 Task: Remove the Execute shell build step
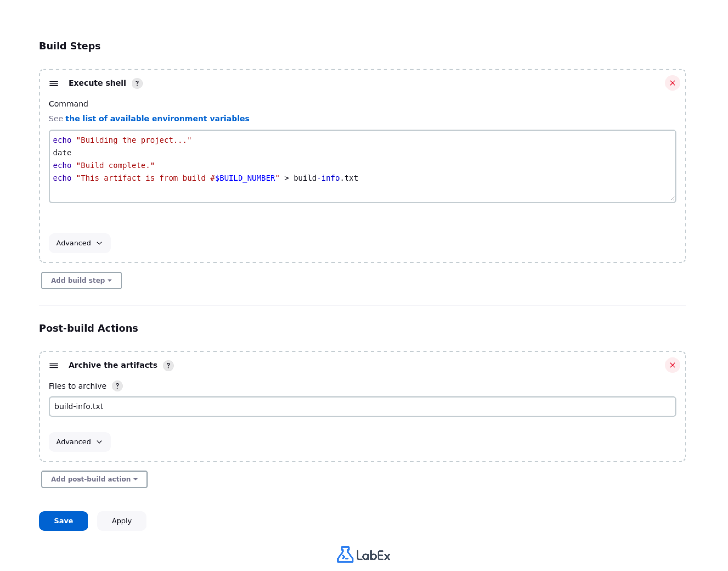(x=673, y=83)
